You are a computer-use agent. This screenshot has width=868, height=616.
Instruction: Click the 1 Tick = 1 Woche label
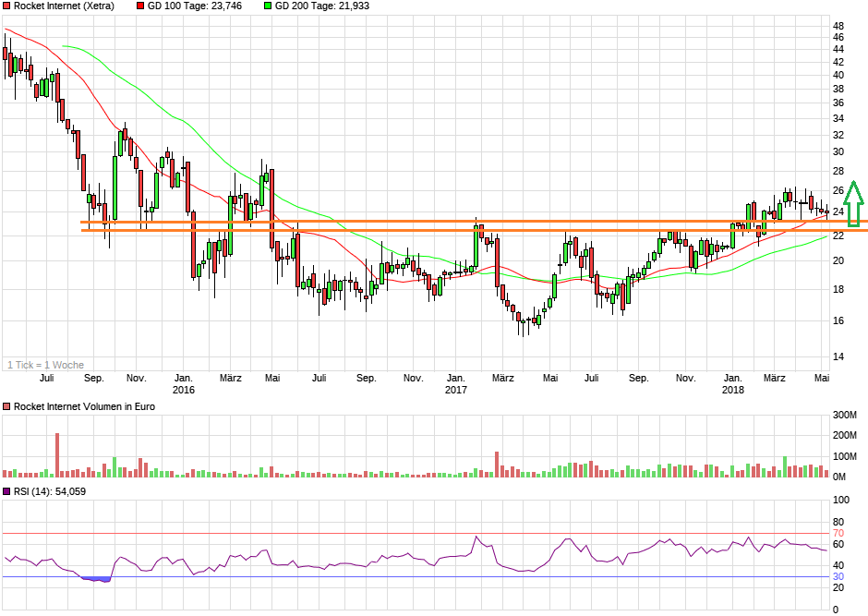coord(46,364)
